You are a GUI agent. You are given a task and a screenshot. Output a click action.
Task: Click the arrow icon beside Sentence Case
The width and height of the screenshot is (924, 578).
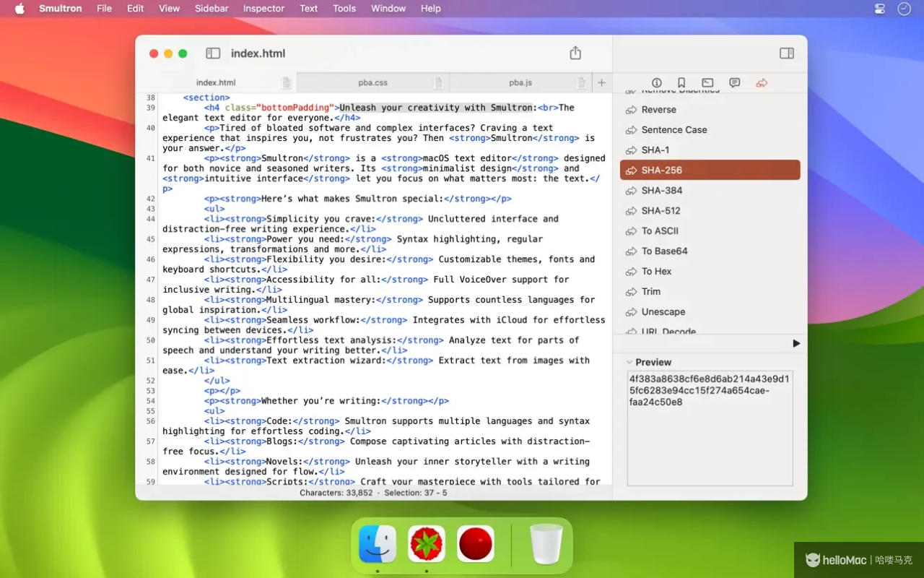(x=631, y=130)
